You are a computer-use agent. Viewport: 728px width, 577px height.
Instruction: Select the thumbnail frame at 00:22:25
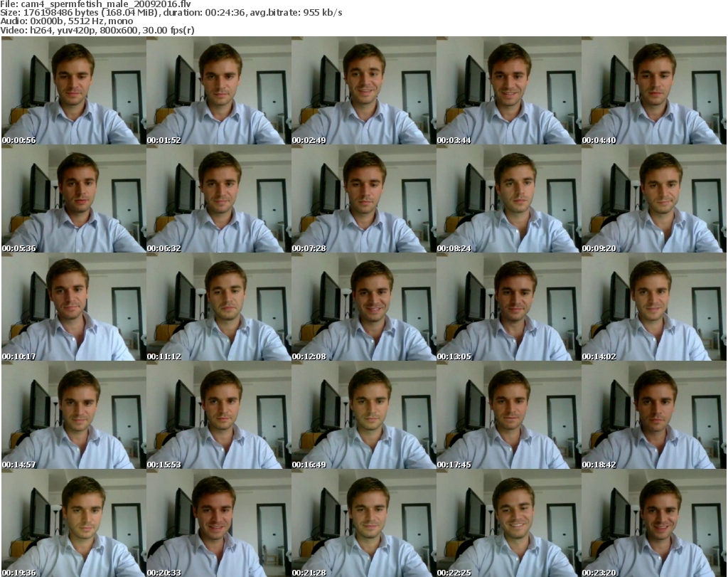click(x=508, y=523)
